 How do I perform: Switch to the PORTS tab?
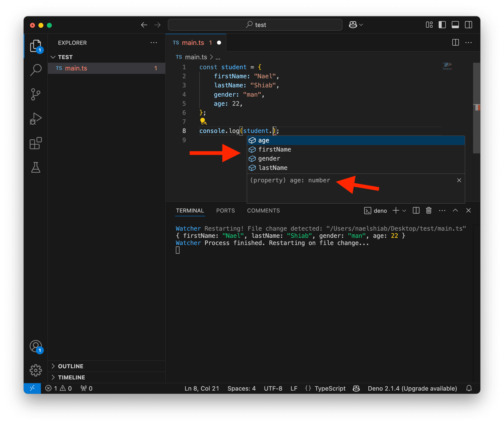pyautogui.click(x=225, y=211)
